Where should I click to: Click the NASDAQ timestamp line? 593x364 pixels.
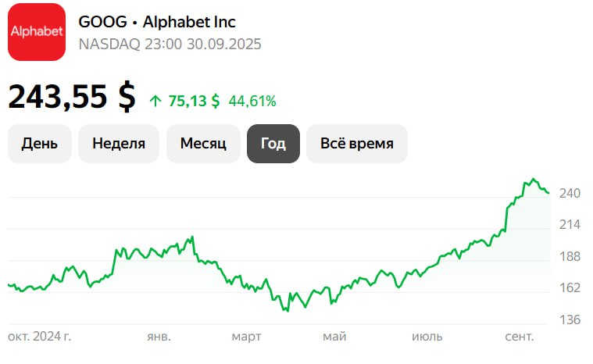[x=170, y=44]
